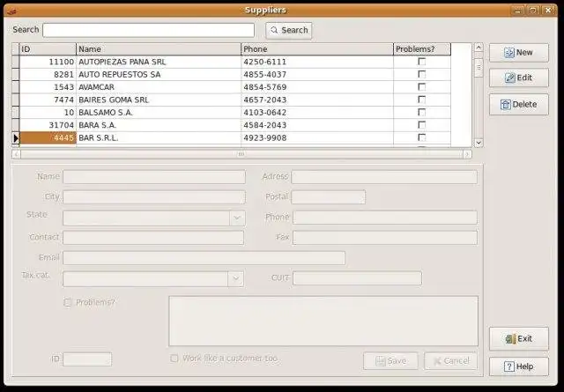Viewport: 564px width, 392px height.
Task: Toggle Problems checkbox for BARA S.A.
Action: coord(421,125)
